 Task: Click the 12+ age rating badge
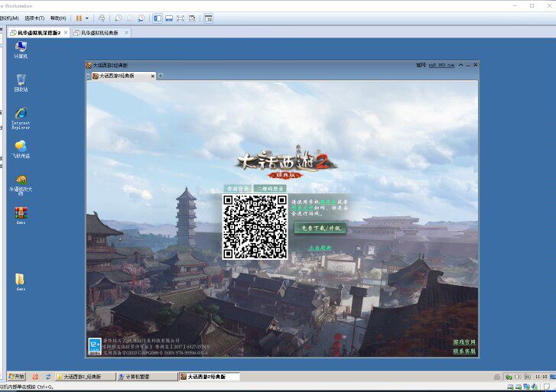[x=95, y=346]
